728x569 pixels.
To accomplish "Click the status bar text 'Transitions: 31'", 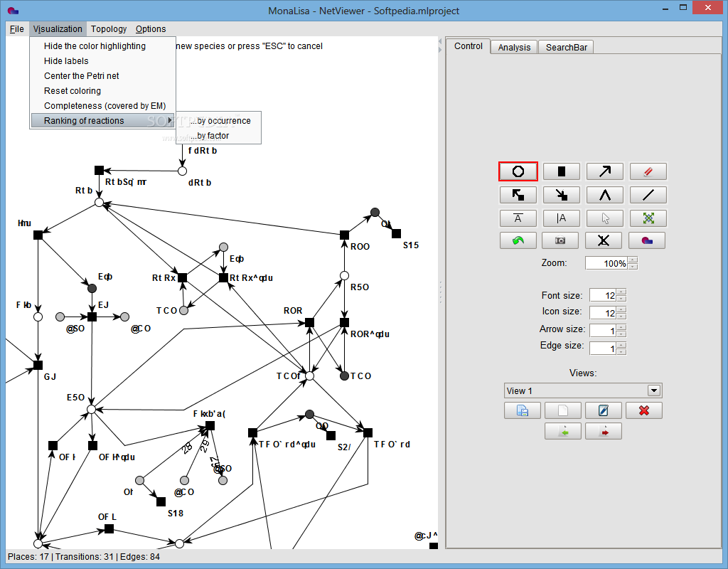I will (x=85, y=556).
